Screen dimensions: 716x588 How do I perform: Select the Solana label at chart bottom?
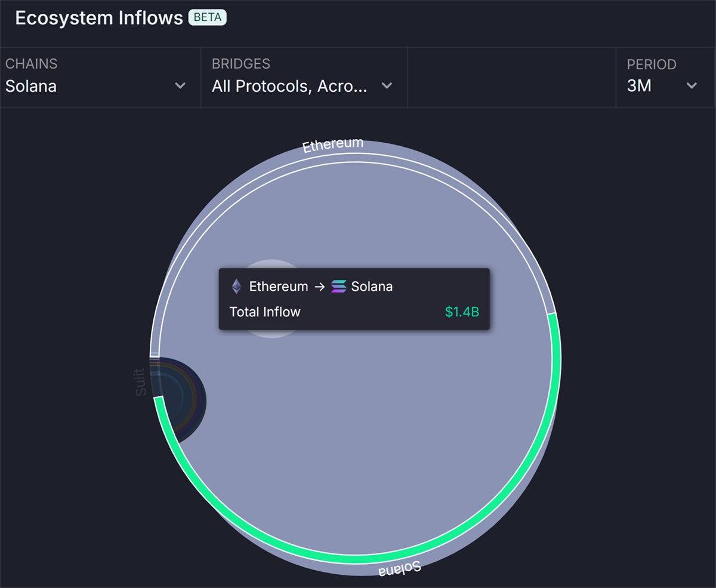pos(399,568)
